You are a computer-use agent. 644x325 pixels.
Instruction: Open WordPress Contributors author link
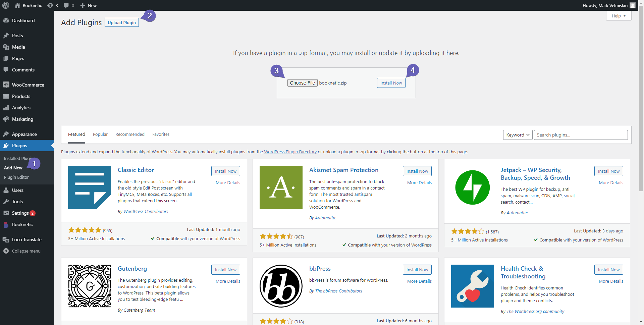click(x=146, y=211)
